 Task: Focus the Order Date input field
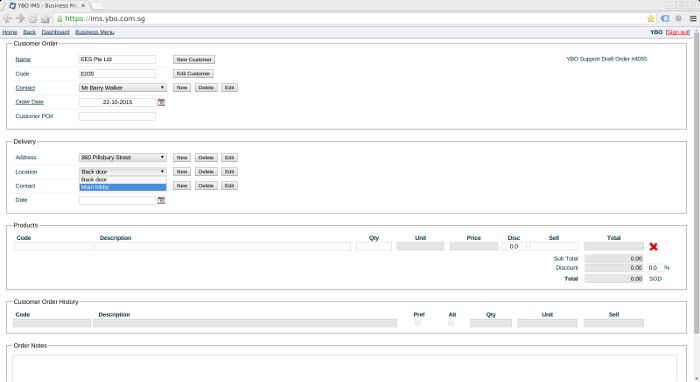pyautogui.click(x=117, y=102)
